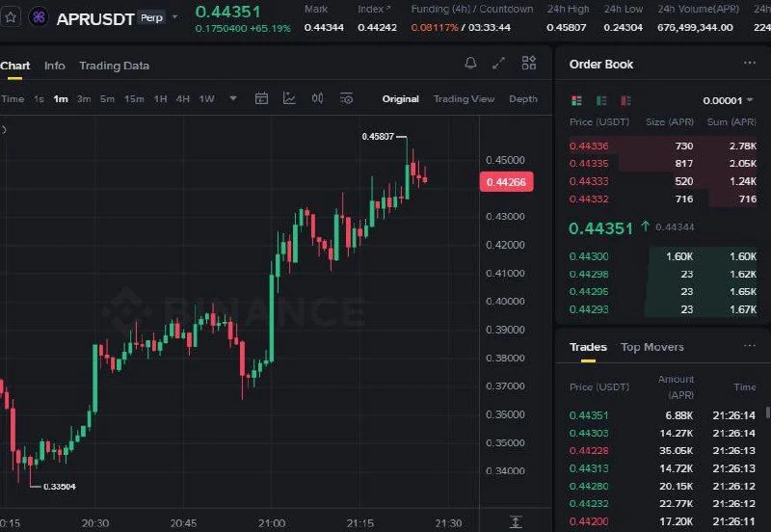Select 1H interval
The width and height of the screenshot is (771, 532).
160,99
